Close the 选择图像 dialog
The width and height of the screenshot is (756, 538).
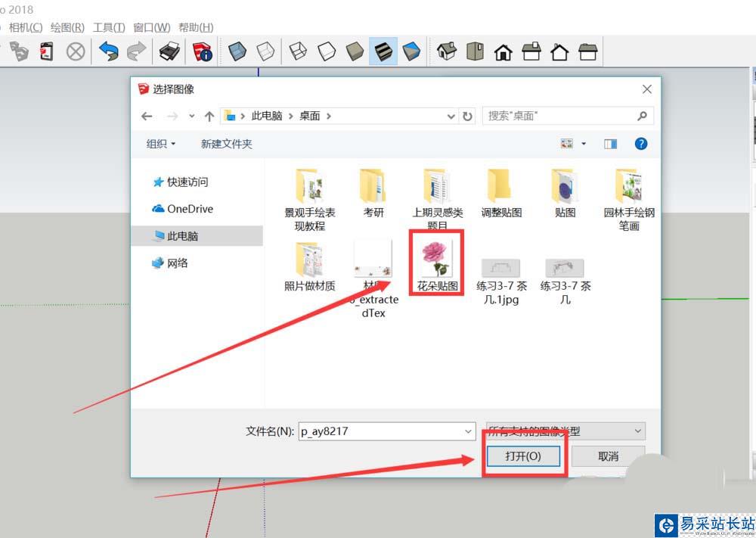(647, 89)
